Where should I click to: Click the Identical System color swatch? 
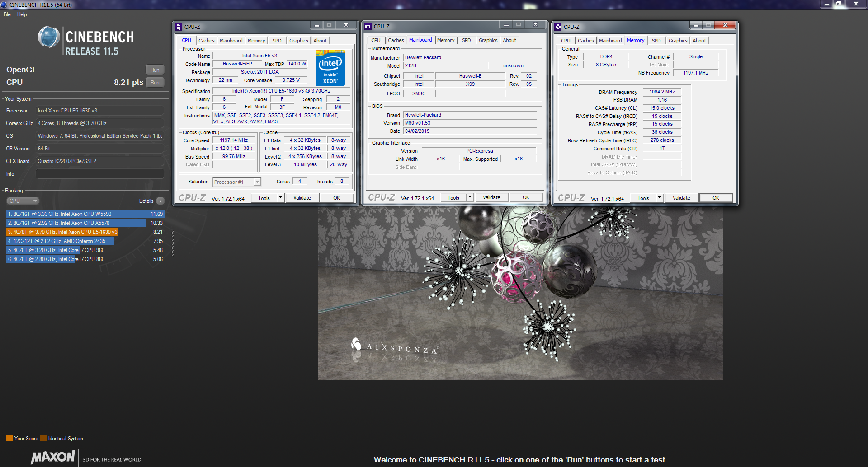pos(43,439)
